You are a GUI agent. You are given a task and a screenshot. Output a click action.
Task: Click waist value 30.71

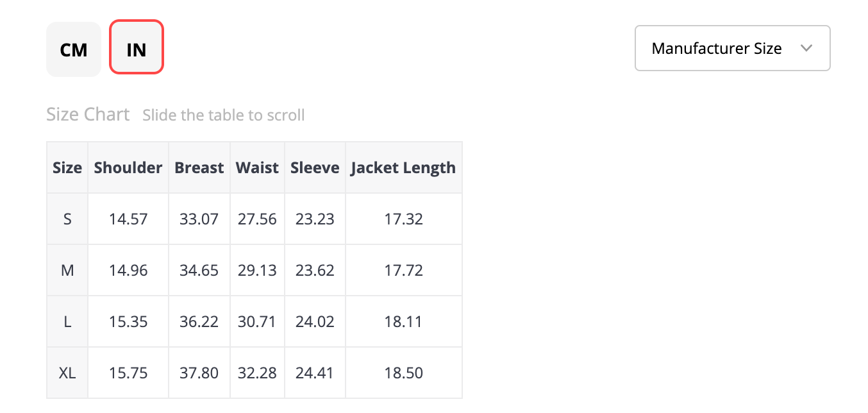[257, 321]
